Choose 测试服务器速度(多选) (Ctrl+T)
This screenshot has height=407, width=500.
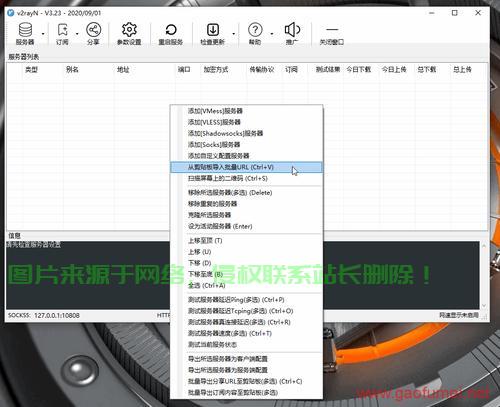pyautogui.click(x=246, y=333)
